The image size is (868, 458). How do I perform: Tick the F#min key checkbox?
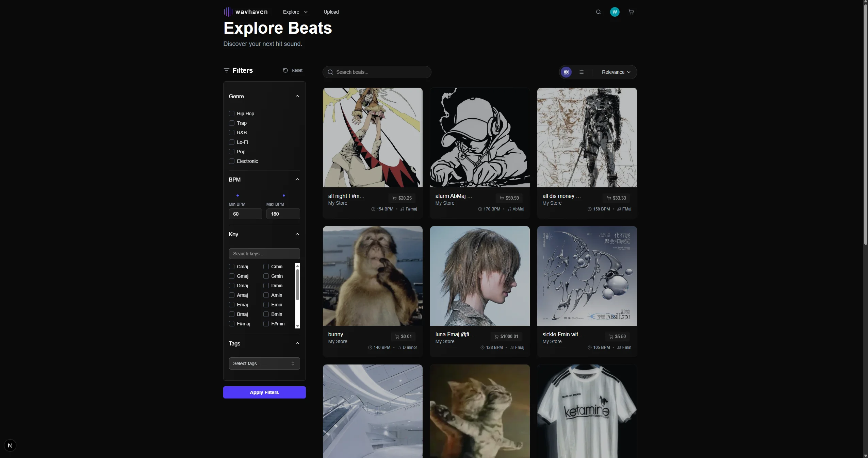point(266,324)
